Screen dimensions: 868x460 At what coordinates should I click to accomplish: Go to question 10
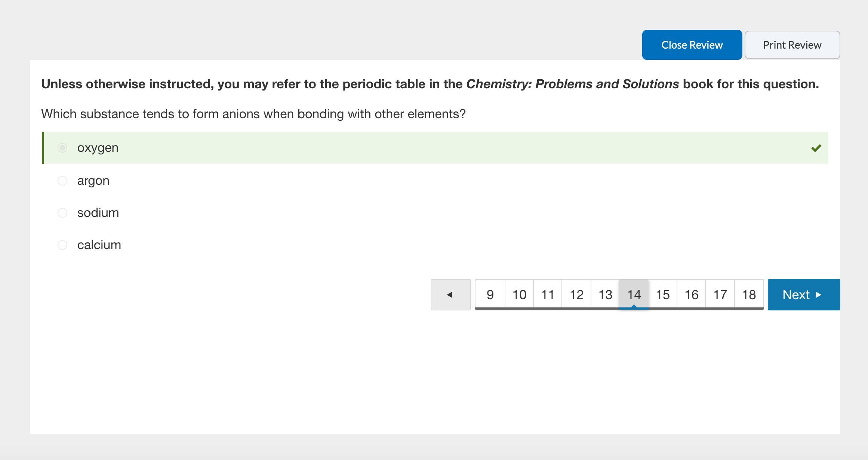519,295
